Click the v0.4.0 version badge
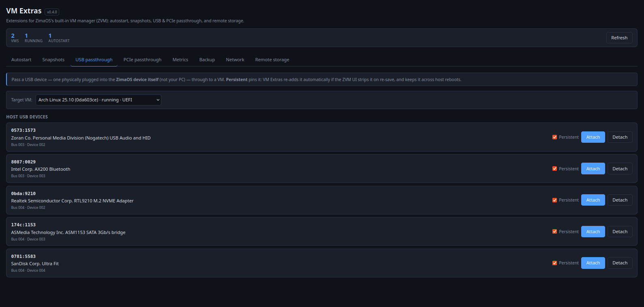 point(52,12)
